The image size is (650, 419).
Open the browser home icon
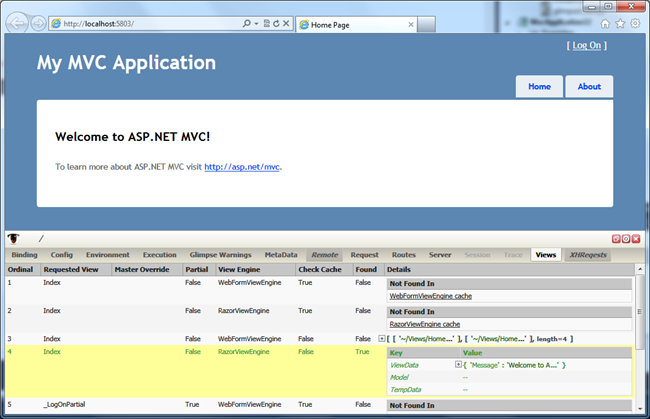click(604, 22)
